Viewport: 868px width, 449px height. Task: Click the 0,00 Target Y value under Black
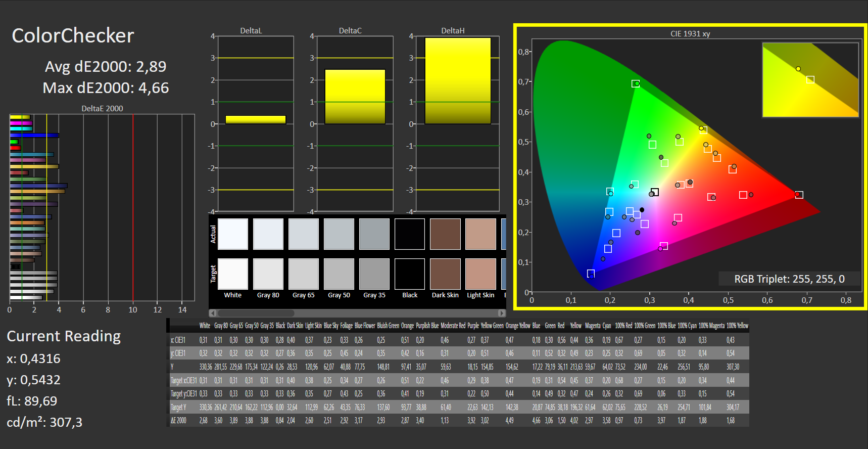(279, 407)
